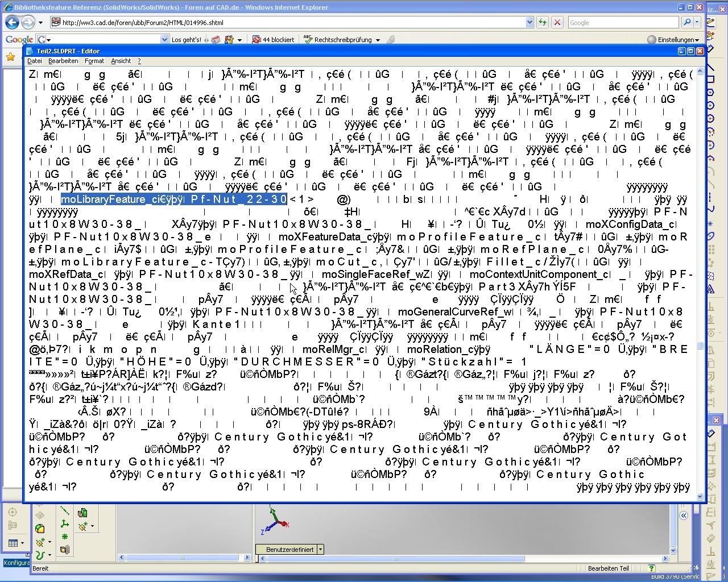Click the Google toolbar logo

(x=19, y=40)
